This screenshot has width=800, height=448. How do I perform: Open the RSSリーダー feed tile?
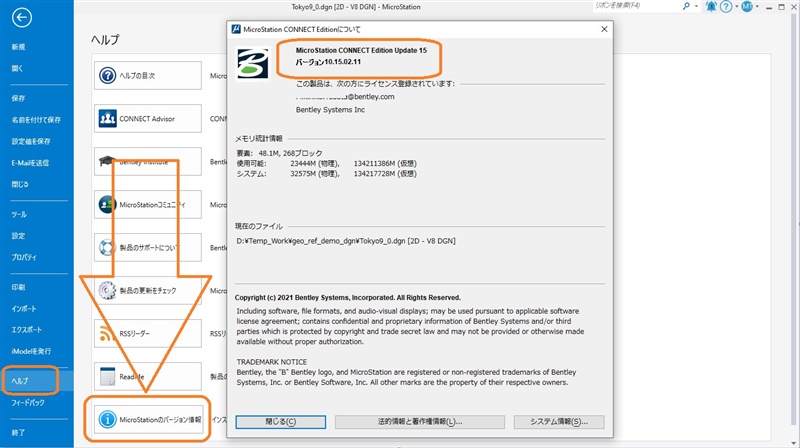pos(148,333)
